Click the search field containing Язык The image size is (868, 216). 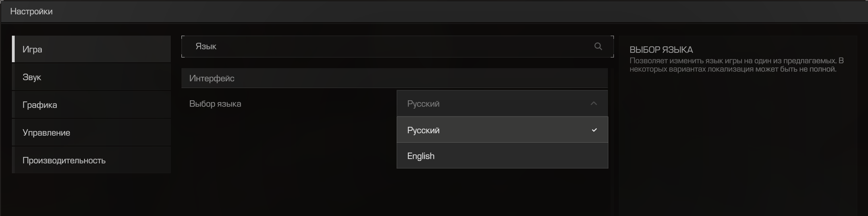click(397, 46)
